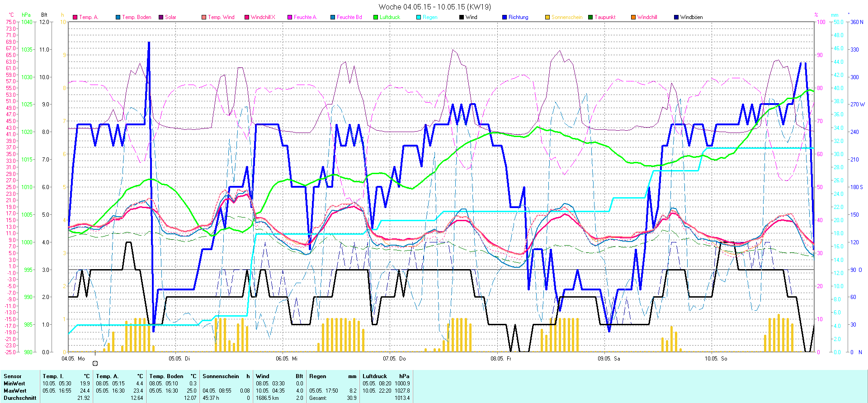868x403 pixels.
Task: Click the 10.05. So date label
Action: pos(716,359)
